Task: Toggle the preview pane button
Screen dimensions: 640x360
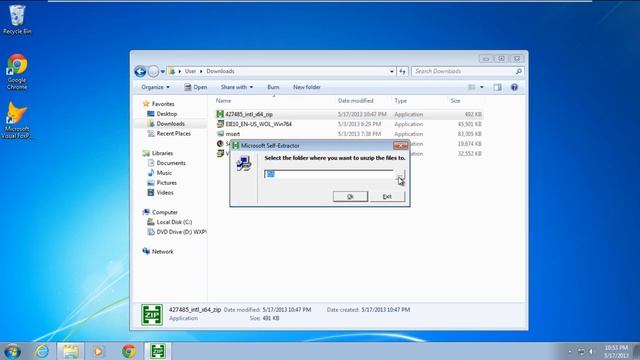Action: (x=497, y=87)
